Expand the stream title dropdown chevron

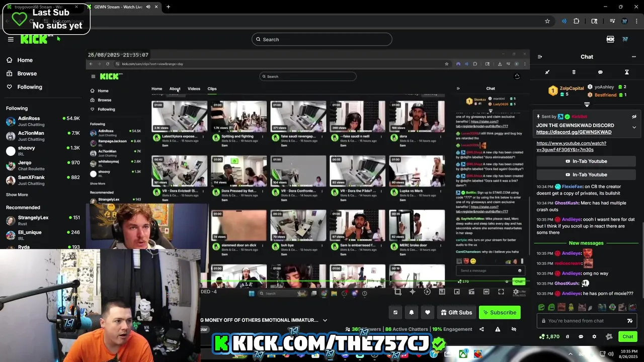coord(325,320)
